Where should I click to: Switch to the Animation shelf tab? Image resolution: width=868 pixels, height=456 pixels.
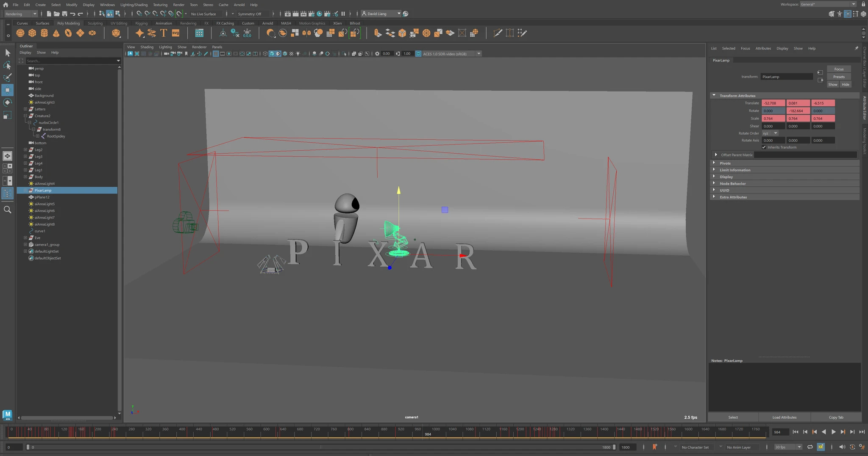pyautogui.click(x=164, y=23)
